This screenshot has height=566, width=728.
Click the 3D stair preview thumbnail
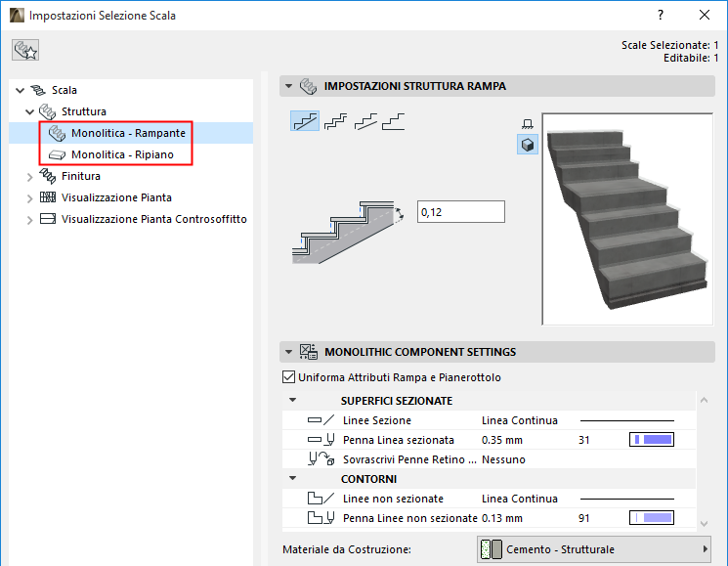point(627,219)
